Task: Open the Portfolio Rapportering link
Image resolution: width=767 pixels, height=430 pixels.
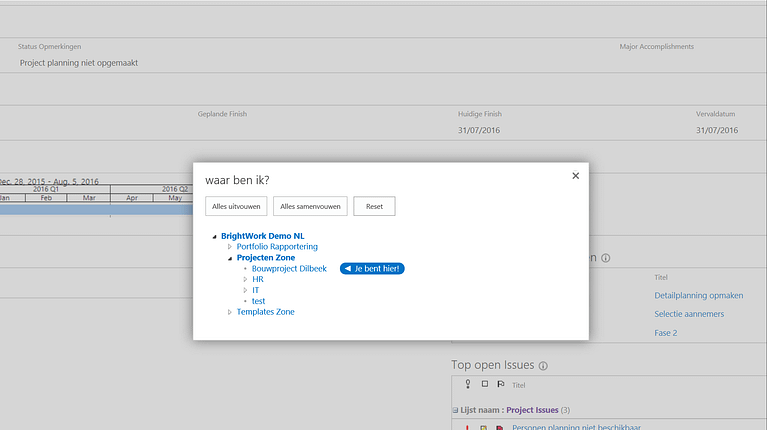Action: [277, 247]
